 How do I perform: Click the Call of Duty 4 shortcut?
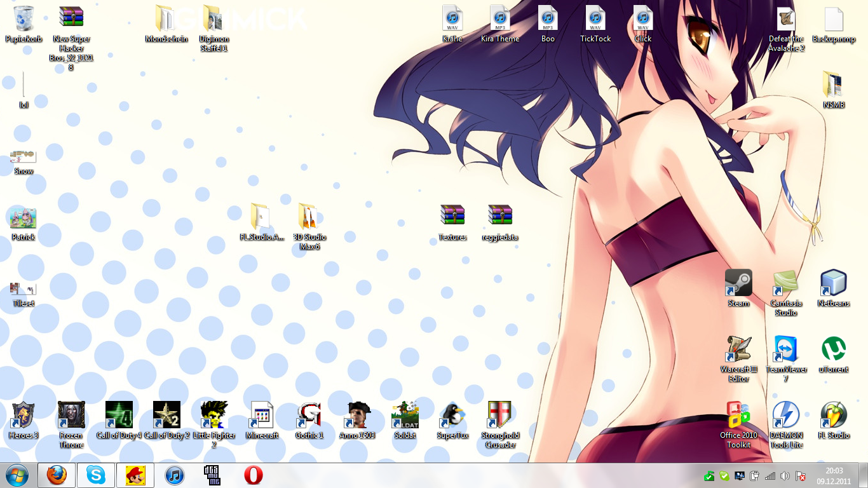point(119,416)
